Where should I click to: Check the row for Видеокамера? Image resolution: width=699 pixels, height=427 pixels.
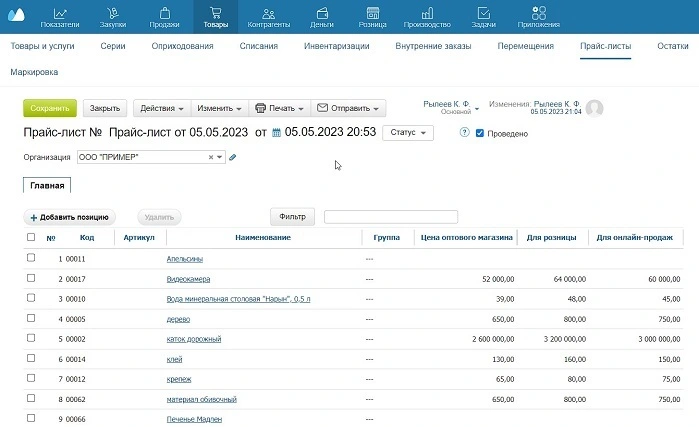(x=31, y=278)
